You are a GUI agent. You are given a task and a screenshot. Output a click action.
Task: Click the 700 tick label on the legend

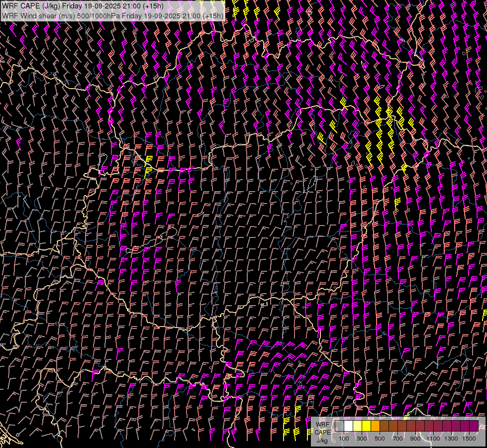click(397, 439)
